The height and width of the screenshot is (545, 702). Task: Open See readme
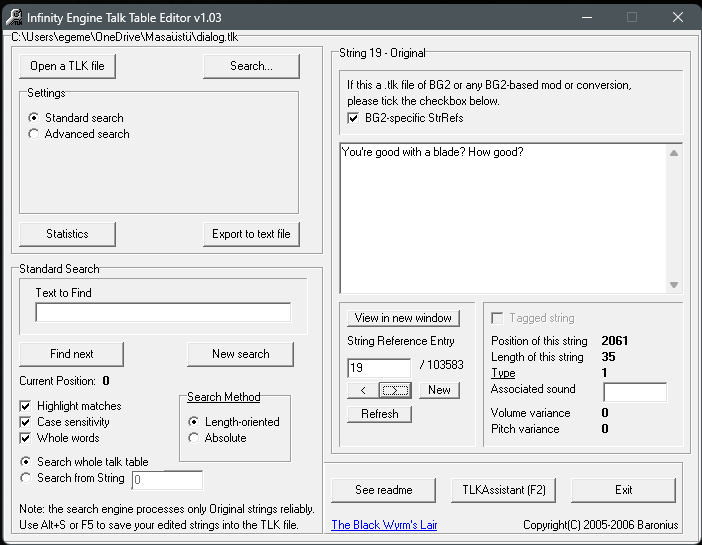point(383,490)
